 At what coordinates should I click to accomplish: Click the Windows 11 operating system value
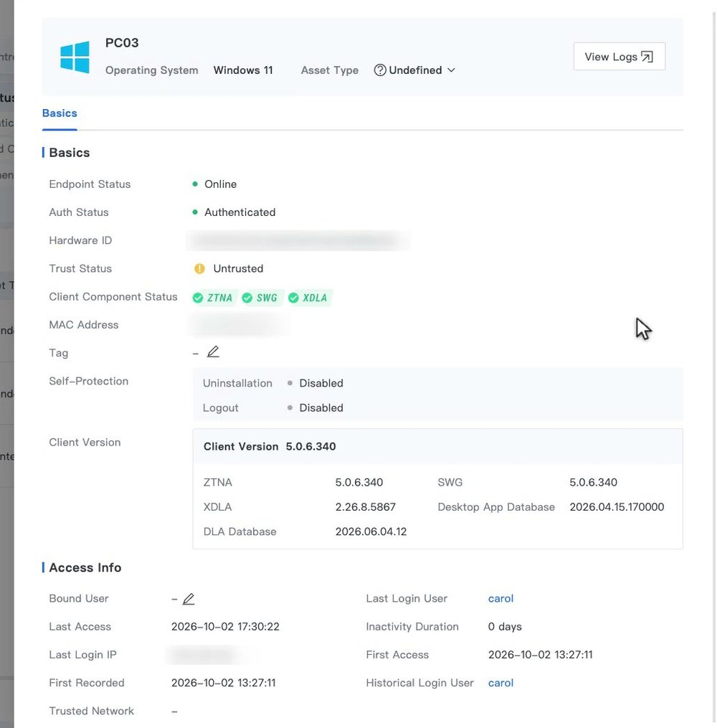[243, 70]
